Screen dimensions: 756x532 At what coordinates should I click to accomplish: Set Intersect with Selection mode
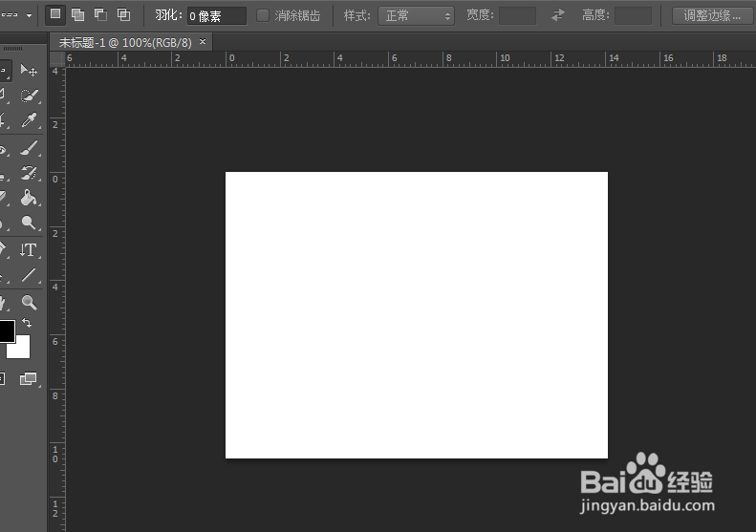[x=124, y=15]
